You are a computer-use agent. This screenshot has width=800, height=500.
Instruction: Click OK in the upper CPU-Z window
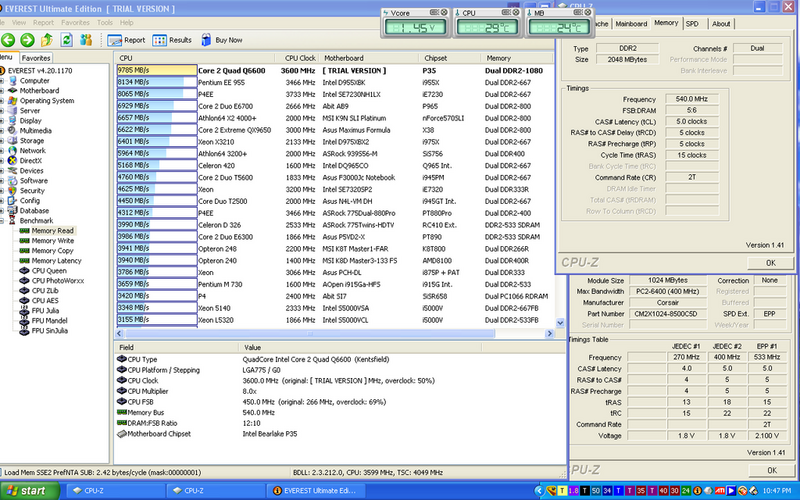pyautogui.click(x=770, y=263)
